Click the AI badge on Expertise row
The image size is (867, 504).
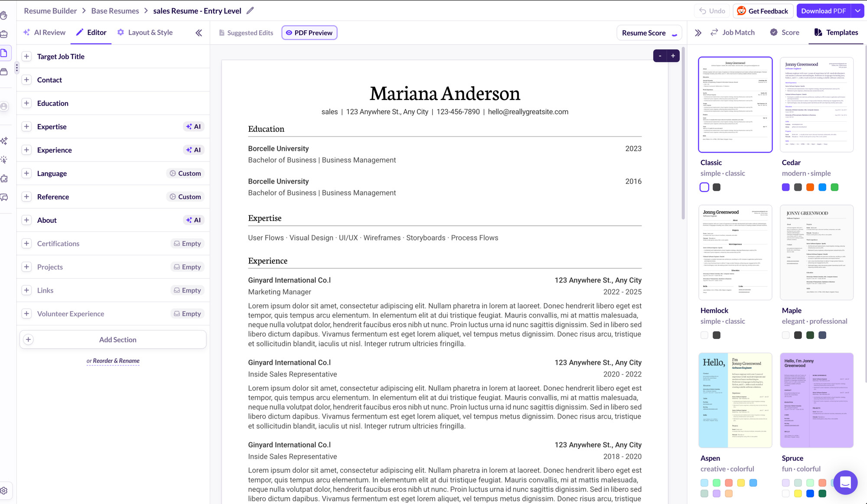coord(193,127)
